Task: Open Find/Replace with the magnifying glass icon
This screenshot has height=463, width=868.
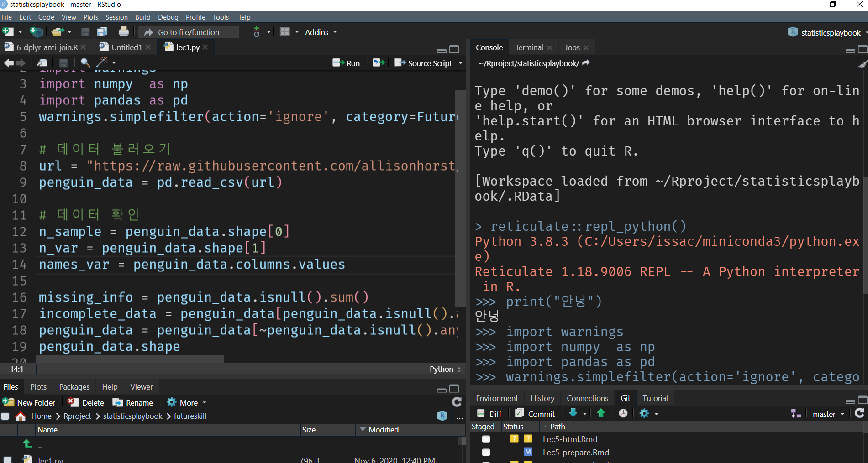Action: point(85,62)
